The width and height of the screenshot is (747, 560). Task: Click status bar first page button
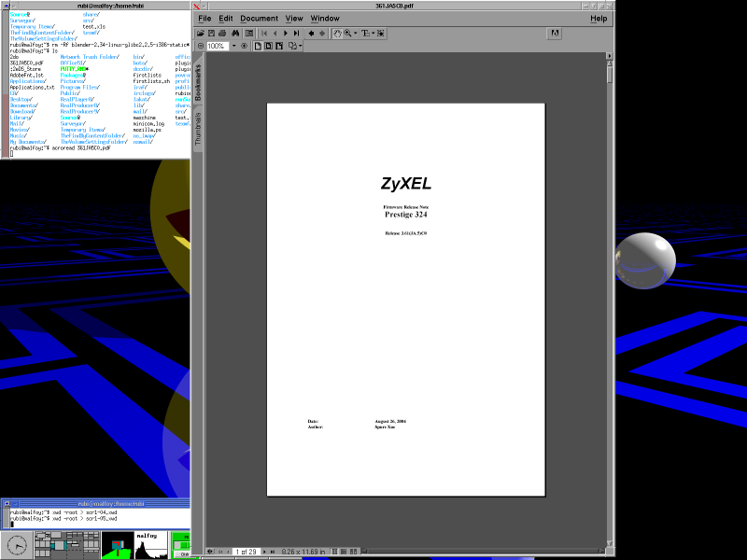point(220,552)
